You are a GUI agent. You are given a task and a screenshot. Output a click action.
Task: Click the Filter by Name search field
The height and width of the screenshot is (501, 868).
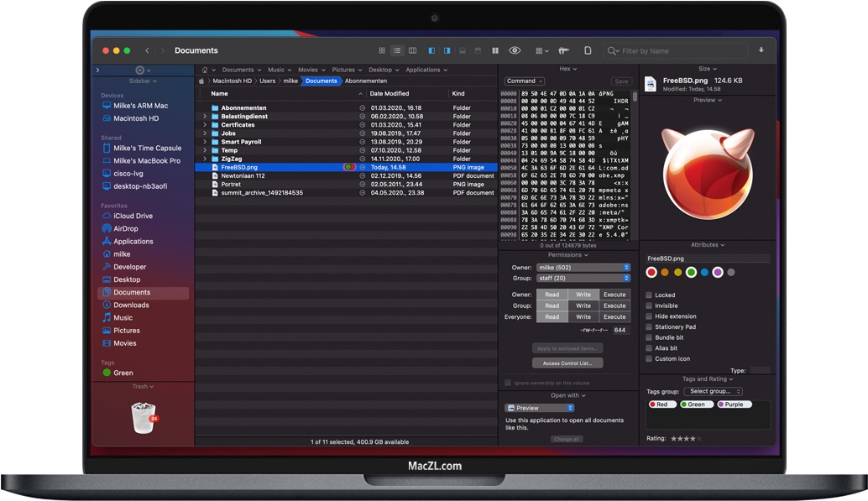pos(676,50)
